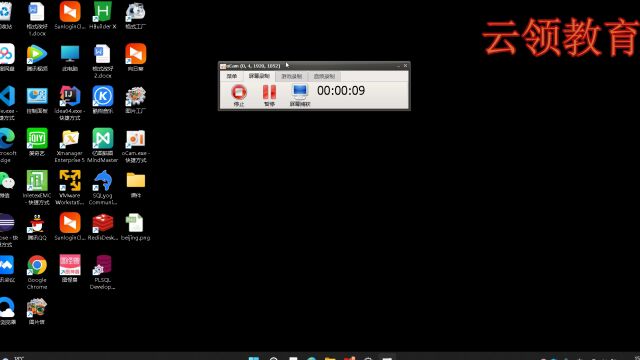640x360 pixels.
Task: Select the iQIYI green desktop icon
Action: click(x=37, y=142)
